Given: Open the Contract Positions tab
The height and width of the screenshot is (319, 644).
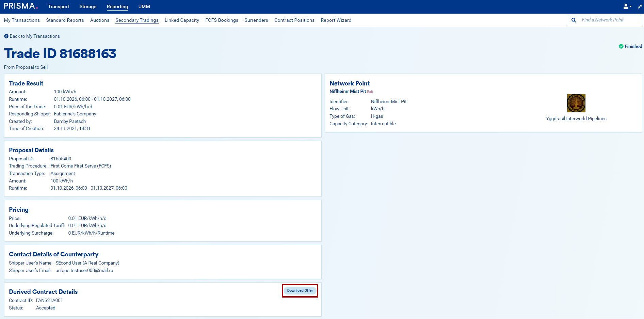Looking at the screenshot, I should [294, 20].
